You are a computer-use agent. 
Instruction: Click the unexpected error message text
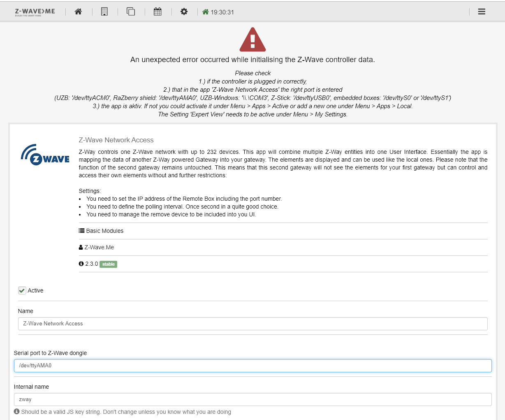[252, 60]
